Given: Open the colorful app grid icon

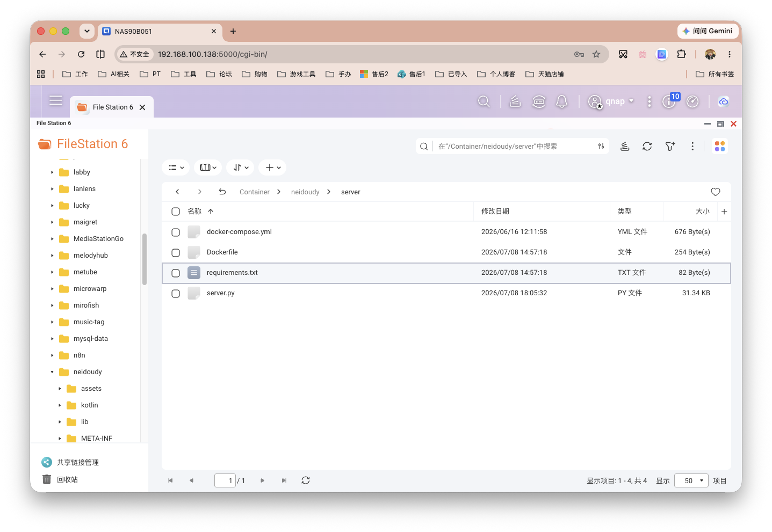Looking at the screenshot, I should [720, 146].
